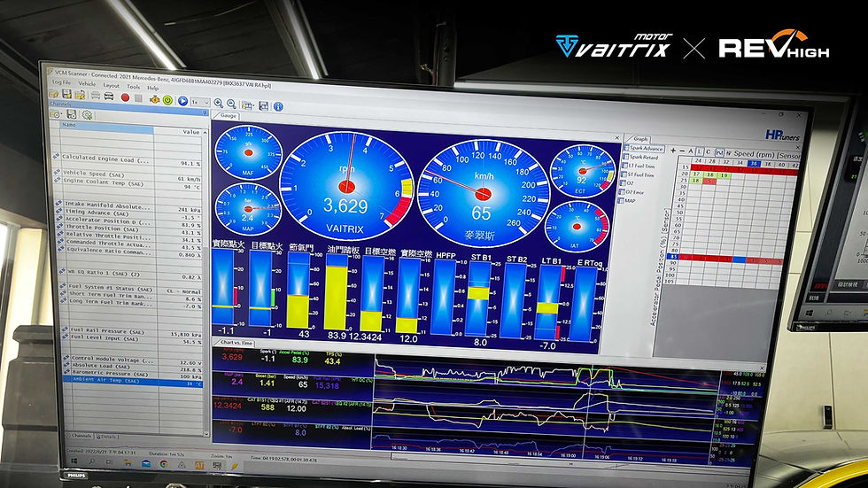Screen dimensions: 868x488
Task: Select ST Fuel Trim in graph list
Action: pos(637,174)
